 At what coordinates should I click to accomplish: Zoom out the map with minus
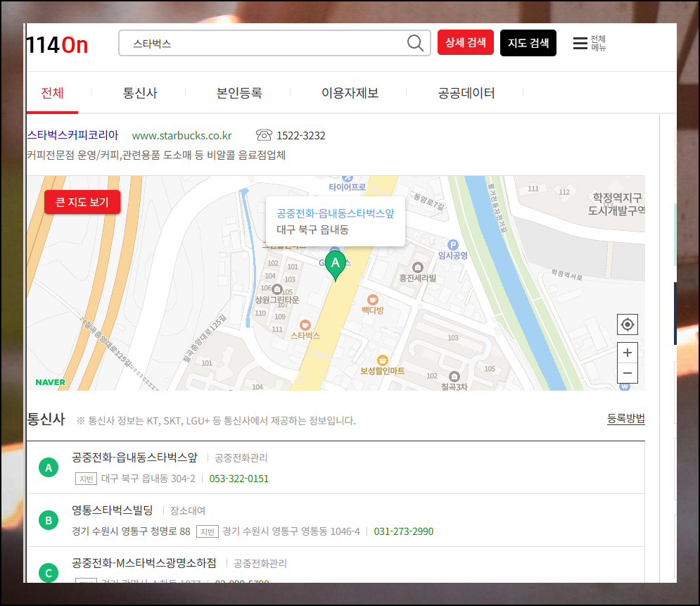[628, 373]
